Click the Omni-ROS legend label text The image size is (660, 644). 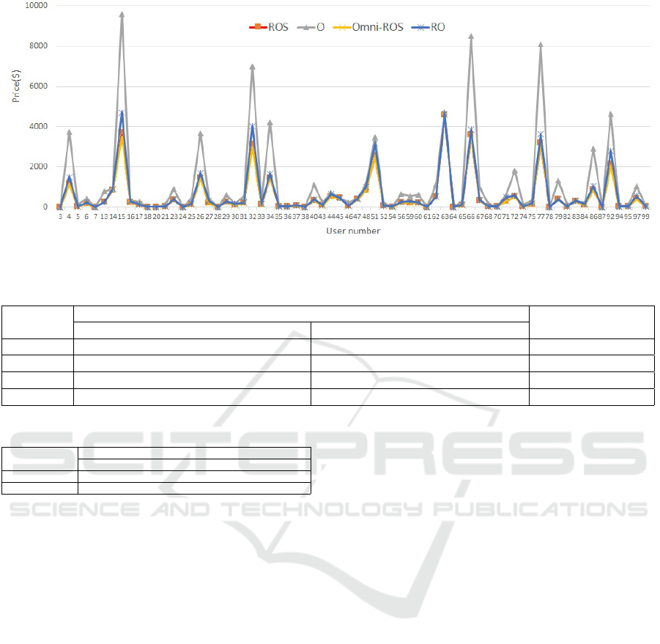coord(384,27)
